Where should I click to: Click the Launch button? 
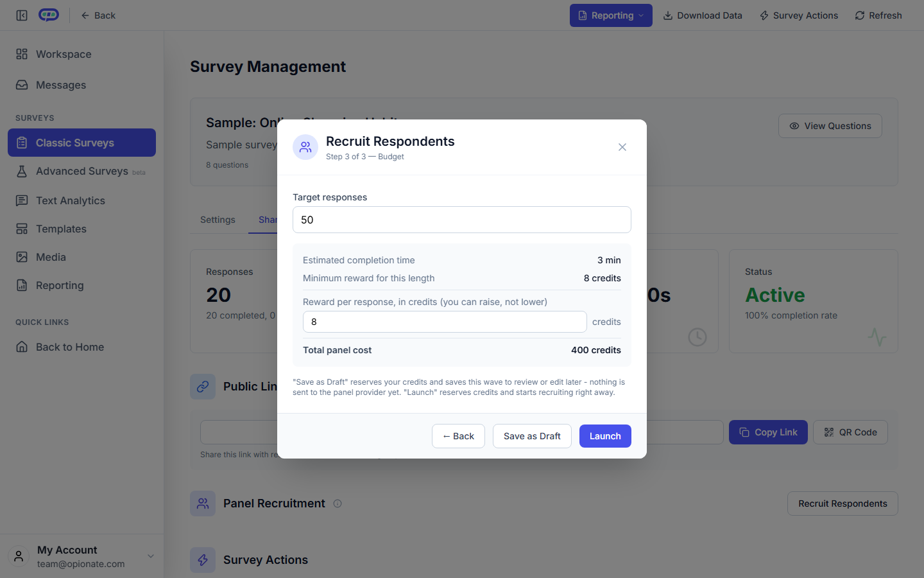605,436
